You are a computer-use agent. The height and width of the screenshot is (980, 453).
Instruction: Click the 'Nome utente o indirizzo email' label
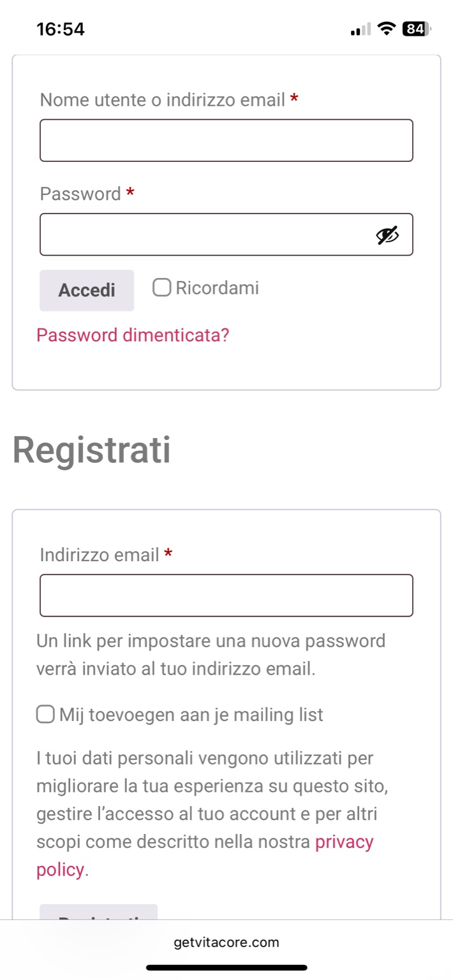tap(162, 100)
